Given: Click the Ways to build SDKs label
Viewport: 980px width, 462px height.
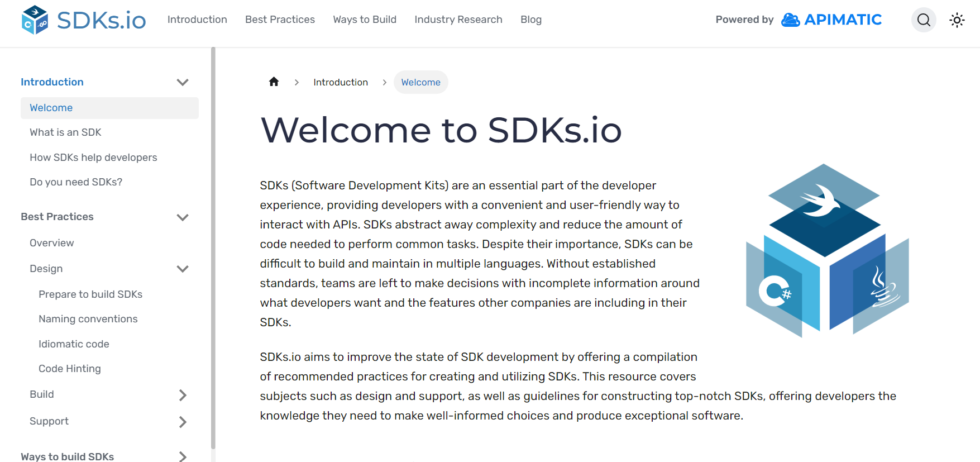Looking at the screenshot, I should [67, 456].
